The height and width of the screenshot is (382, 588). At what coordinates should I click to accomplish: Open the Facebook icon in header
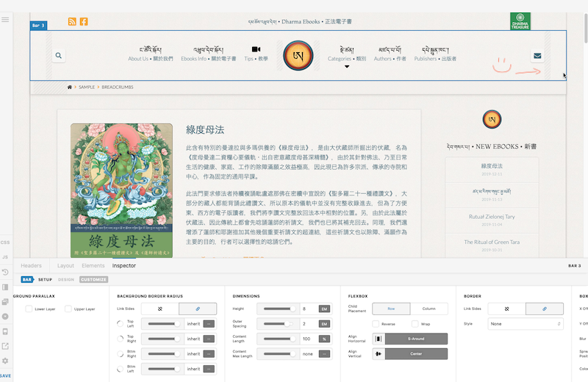[84, 22]
